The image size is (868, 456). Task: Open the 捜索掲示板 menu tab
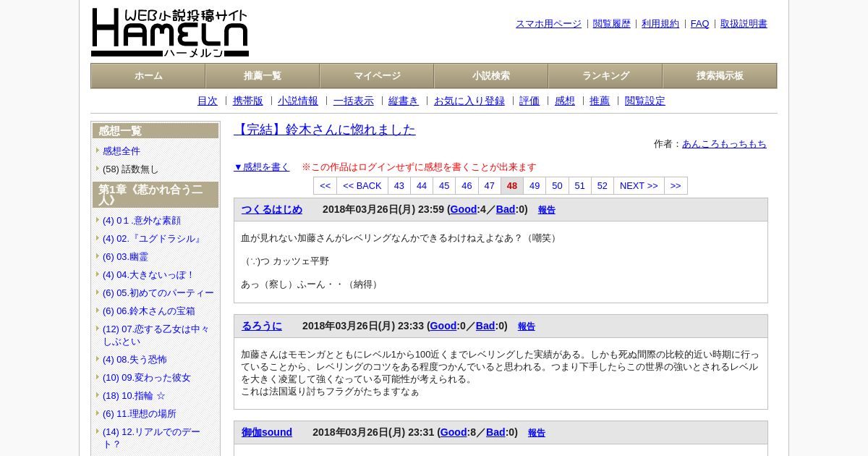point(720,76)
